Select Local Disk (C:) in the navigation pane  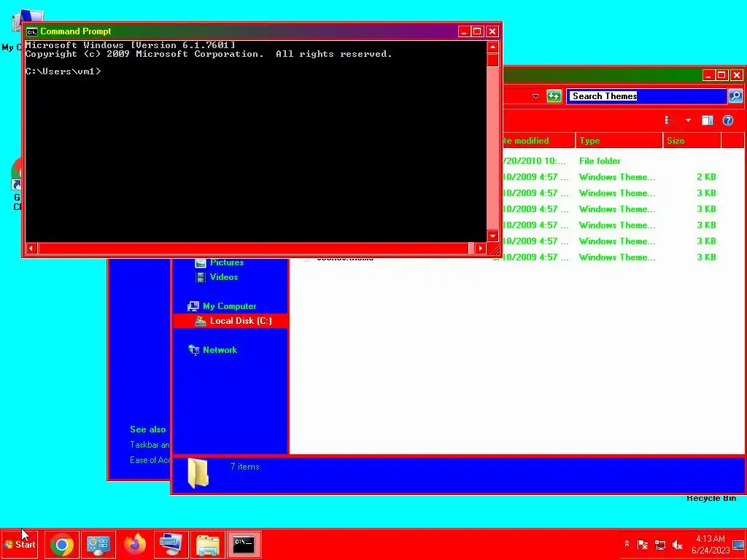241,321
